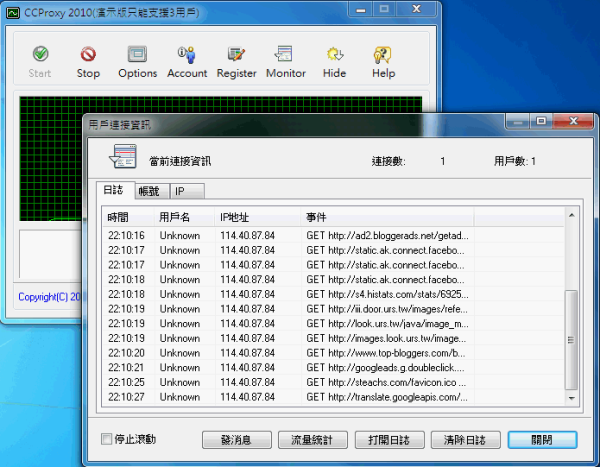Switch to the 日誌 tab

point(114,190)
